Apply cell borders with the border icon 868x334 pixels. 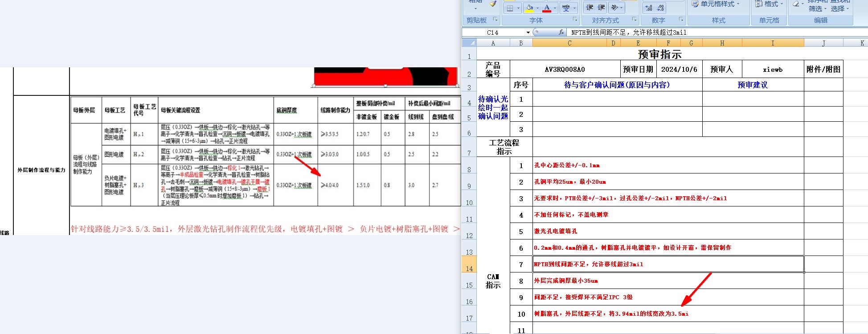point(510,8)
